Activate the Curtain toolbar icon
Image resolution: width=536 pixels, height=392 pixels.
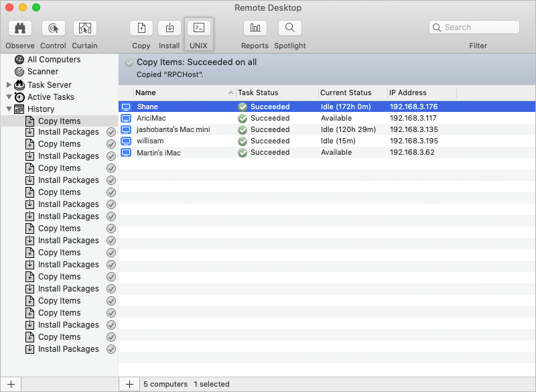pyautogui.click(x=84, y=28)
